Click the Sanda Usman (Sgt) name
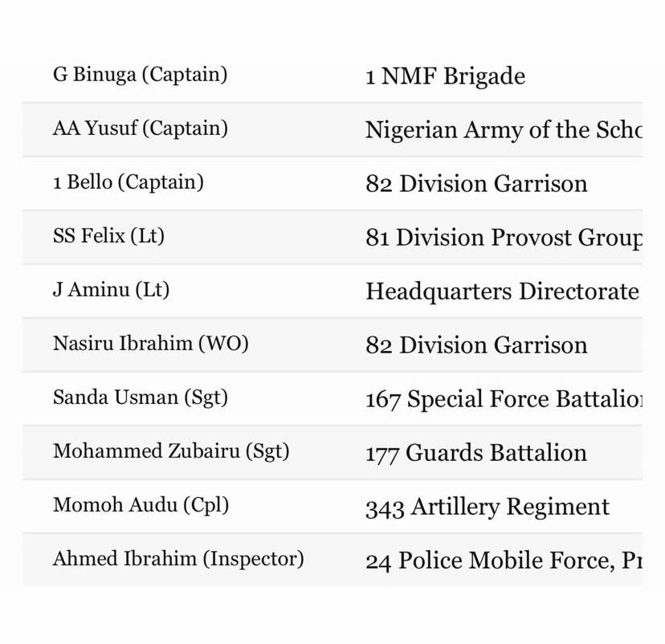 coord(141,397)
